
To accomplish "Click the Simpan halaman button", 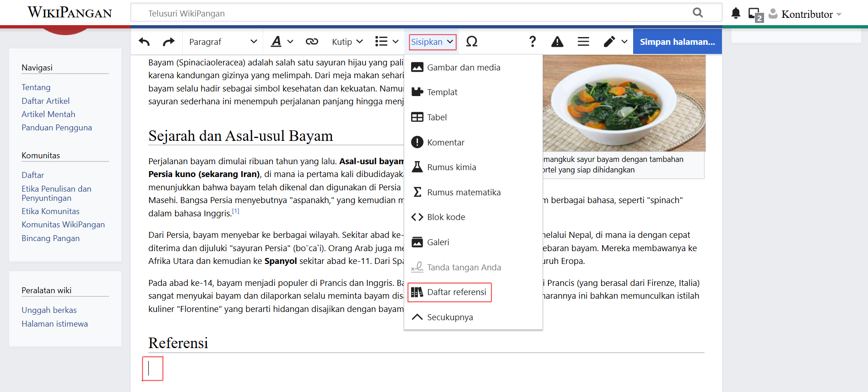I will tap(677, 42).
